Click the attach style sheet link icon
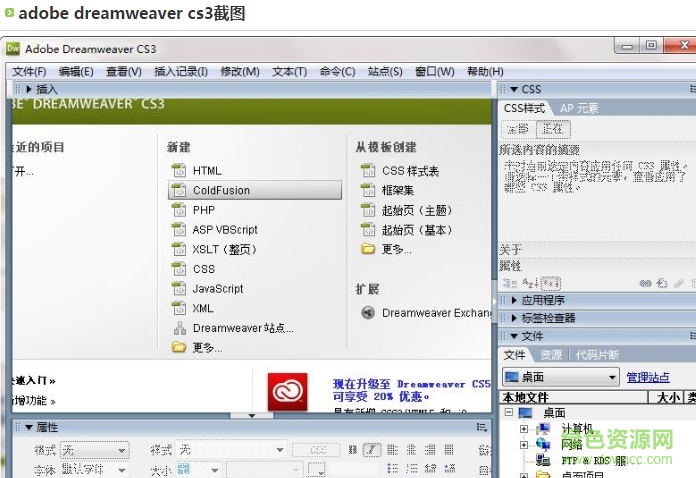 (x=645, y=283)
